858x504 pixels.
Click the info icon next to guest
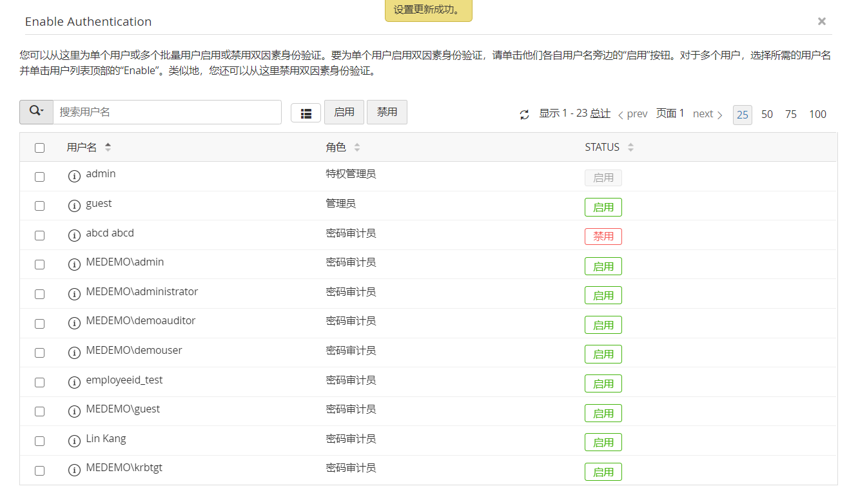click(x=74, y=206)
